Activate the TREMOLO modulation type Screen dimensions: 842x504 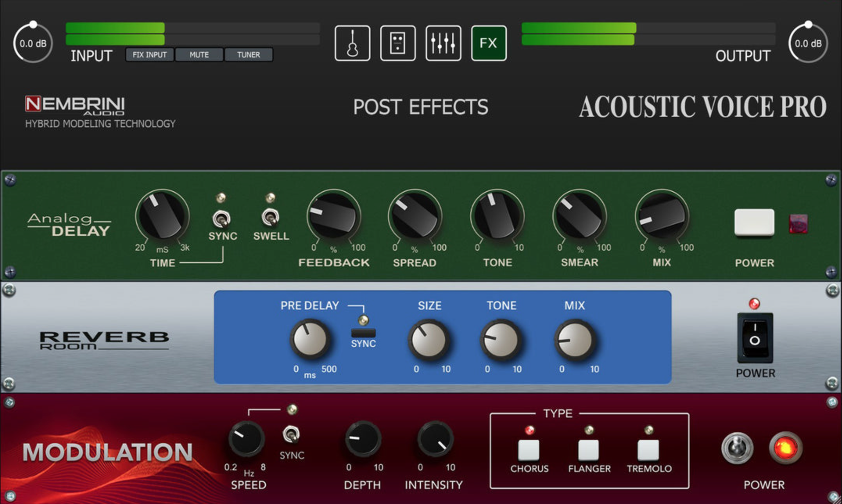pos(648,450)
